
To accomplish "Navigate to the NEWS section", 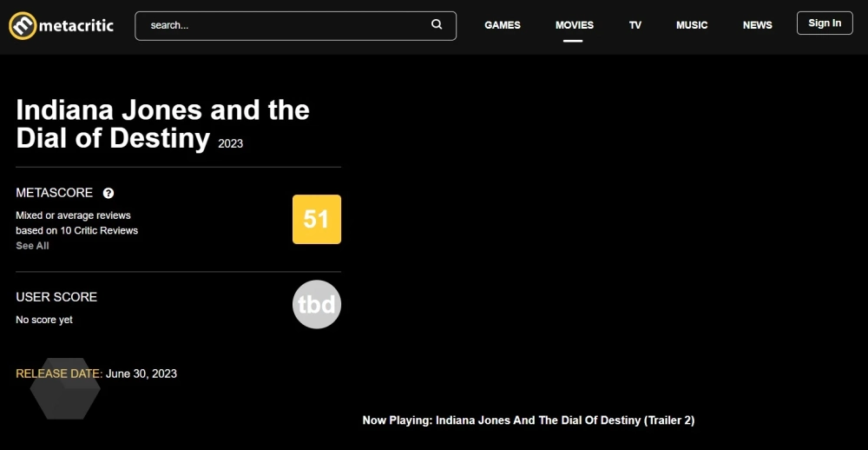I will 757,25.
